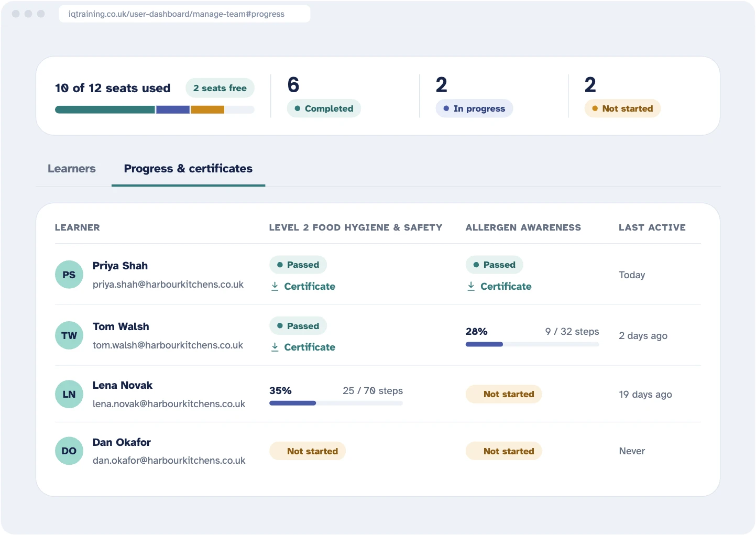756x535 pixels.
Task: Click the Learner column header
Action: point(78,227)
